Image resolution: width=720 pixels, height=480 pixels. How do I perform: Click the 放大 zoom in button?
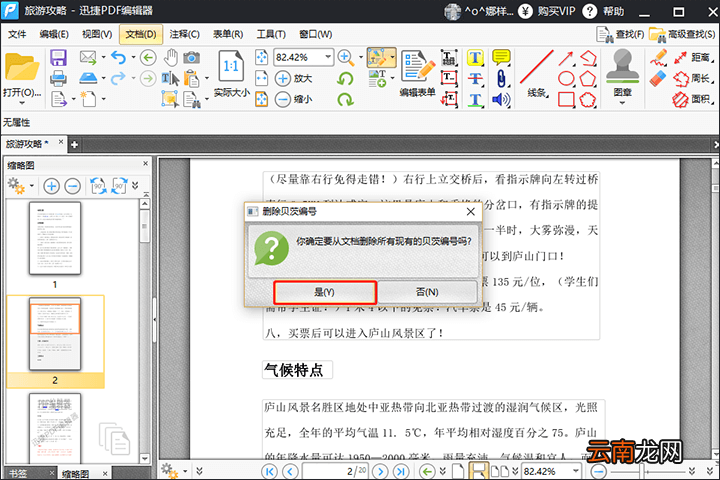294,79
